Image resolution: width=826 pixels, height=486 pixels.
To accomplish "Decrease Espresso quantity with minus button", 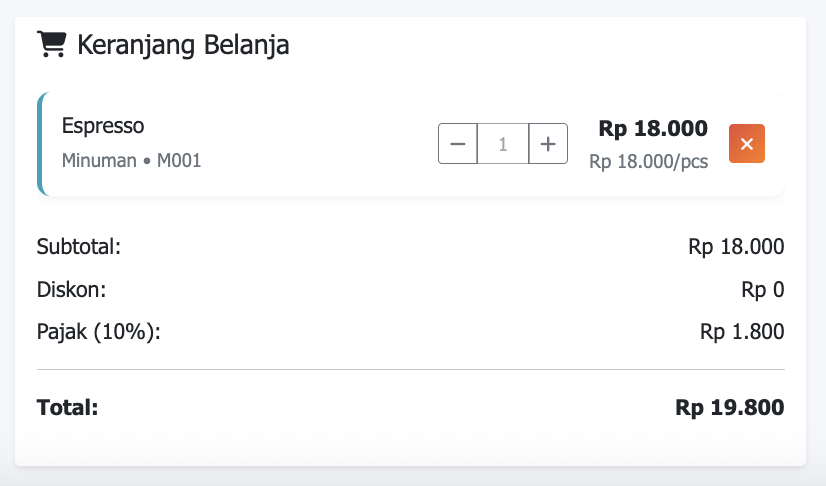I will [458, 144].
